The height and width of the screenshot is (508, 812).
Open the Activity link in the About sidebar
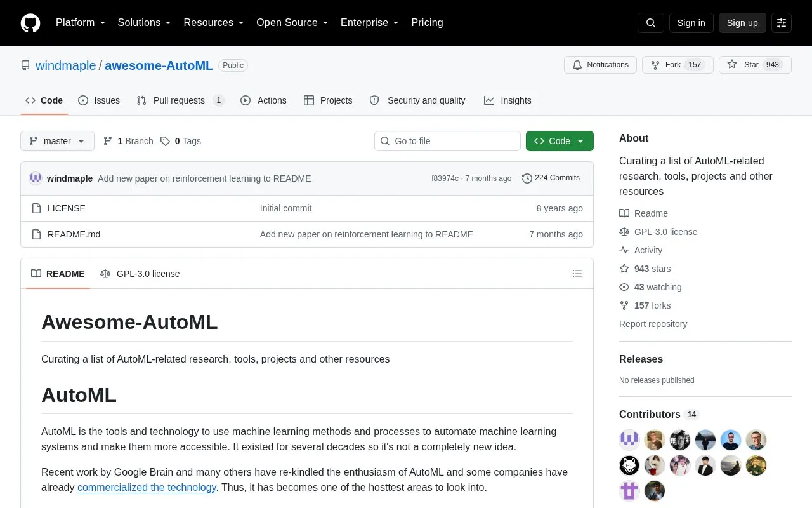click(641, 250)
